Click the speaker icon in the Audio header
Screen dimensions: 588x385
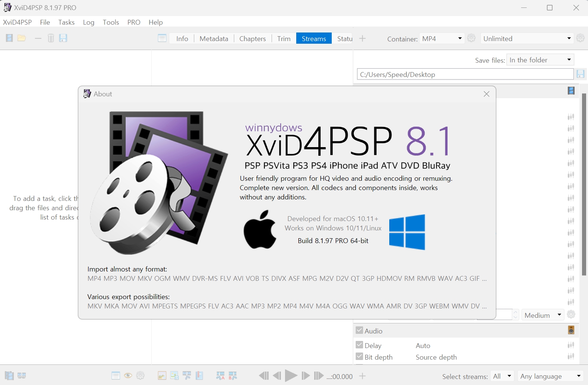(x=571, y=330)
